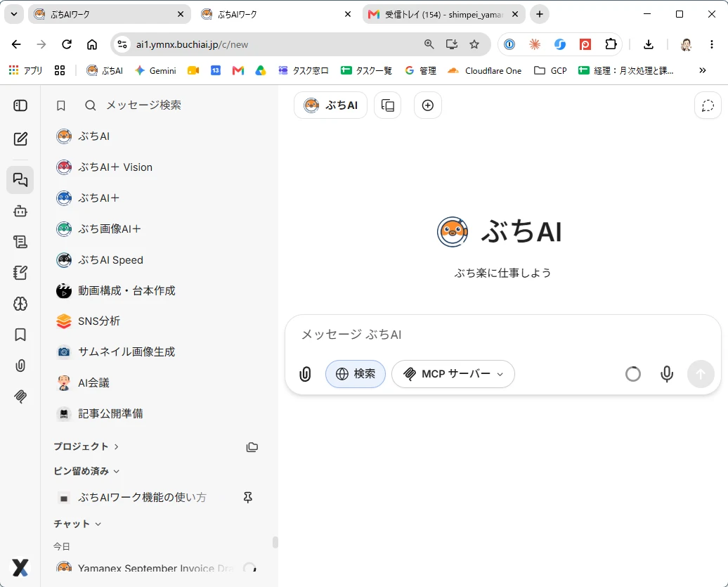Open the bookmark icon in left rail

point(20,335)
